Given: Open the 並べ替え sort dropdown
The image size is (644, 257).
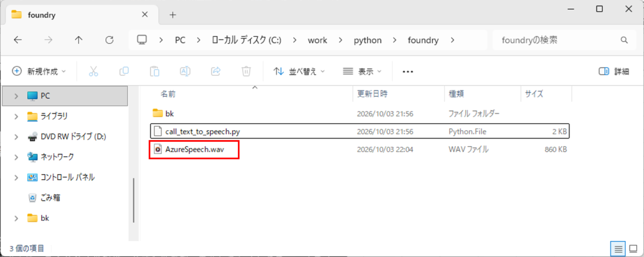Looking at the screenshot, I should pos(299,71).
